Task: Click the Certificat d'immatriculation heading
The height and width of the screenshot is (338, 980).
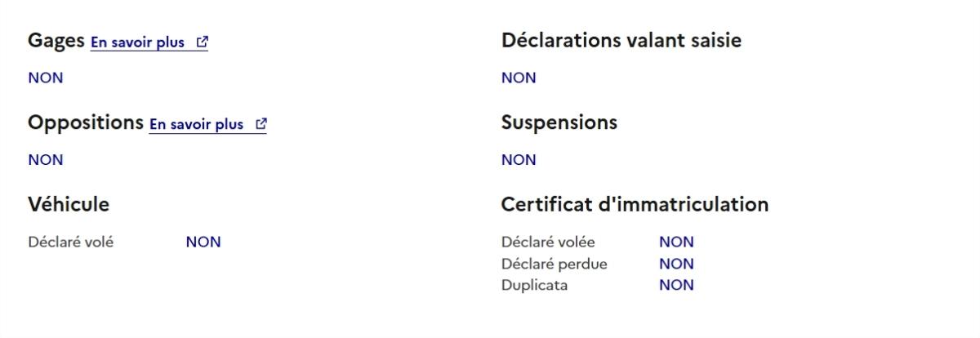Action: pyautogui.click(x=635, y=204)
